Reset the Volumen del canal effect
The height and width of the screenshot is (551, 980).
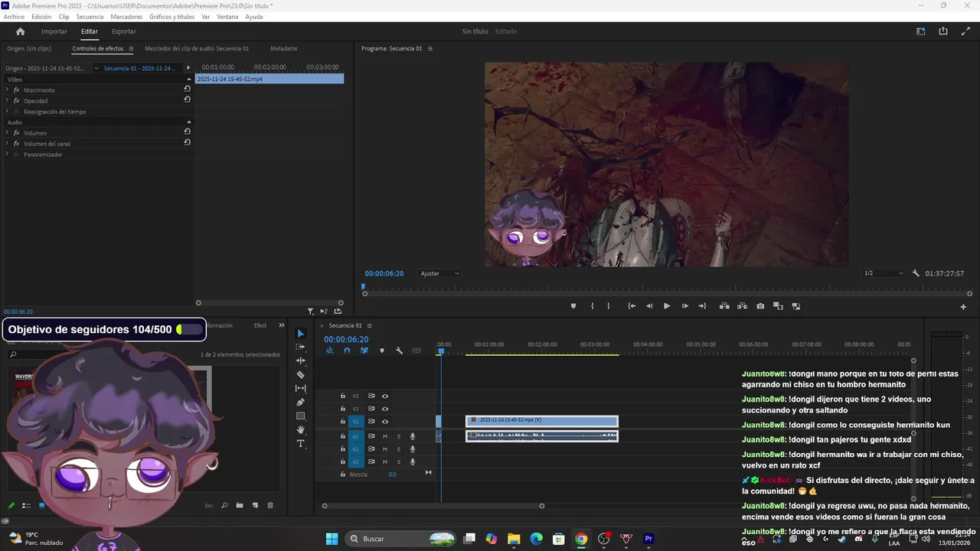[x=187, y=142]
